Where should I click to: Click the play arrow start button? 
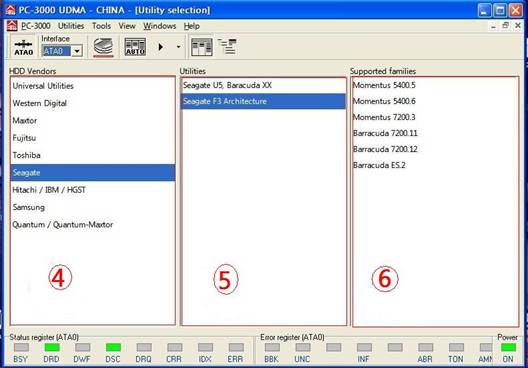coord(161,47)
